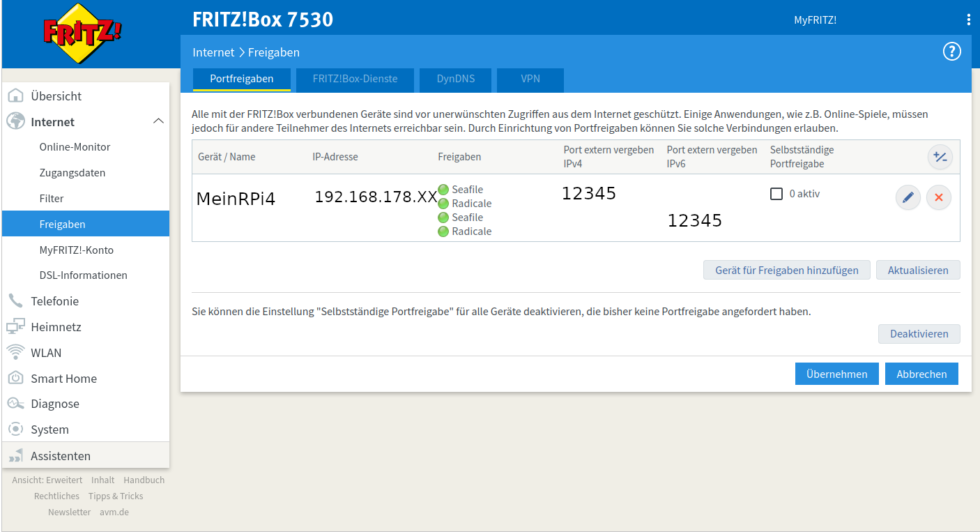The image size is (980, 532).
Task: Click the FRITZ! logo
Action: 82,33
